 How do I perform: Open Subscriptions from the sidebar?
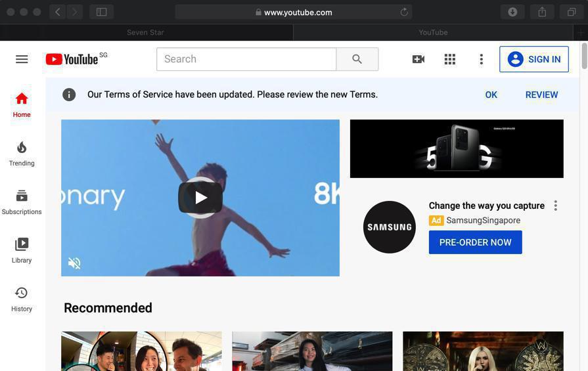22,202
